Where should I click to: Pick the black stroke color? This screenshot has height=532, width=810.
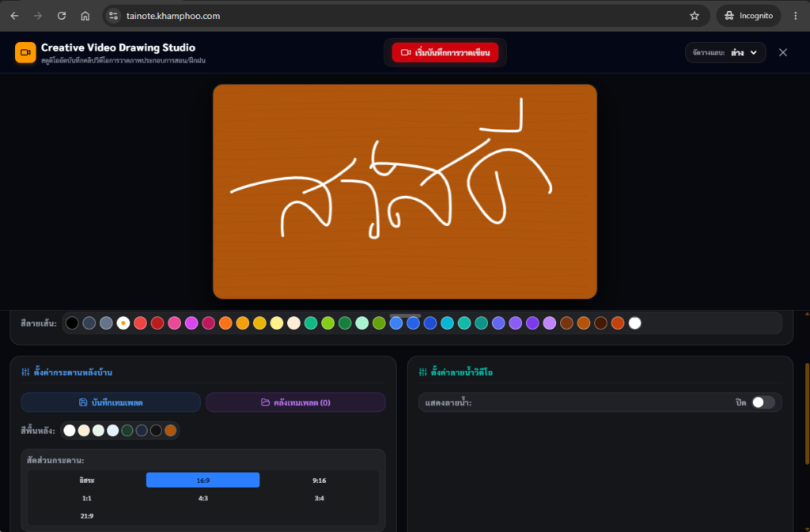[x=72, y=323]
